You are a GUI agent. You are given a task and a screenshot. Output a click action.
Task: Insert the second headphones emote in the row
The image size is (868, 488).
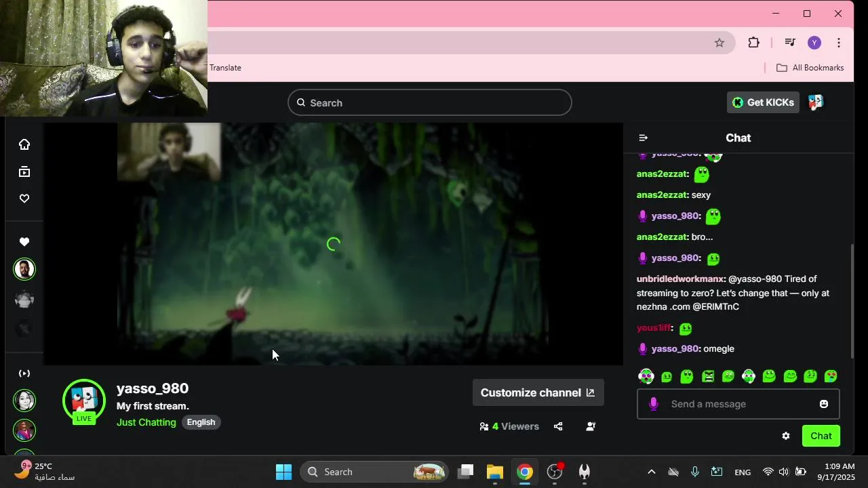pyautogui.click(x=749, y=376)
